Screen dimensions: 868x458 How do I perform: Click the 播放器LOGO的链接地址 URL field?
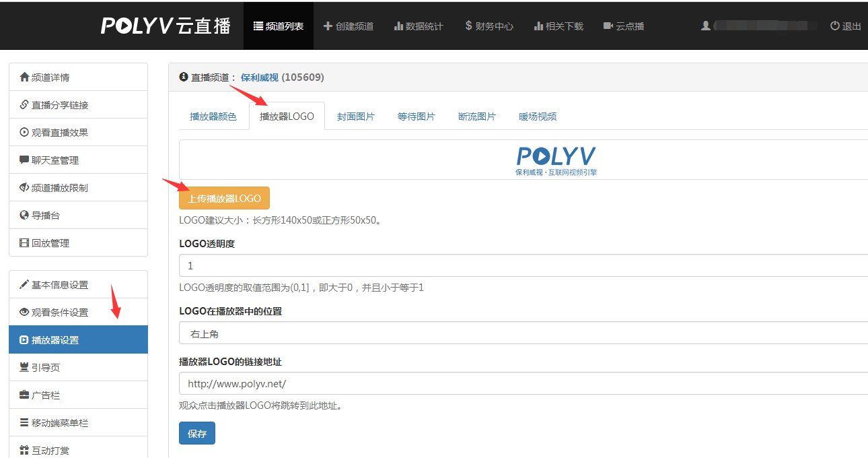coord(523,383)
